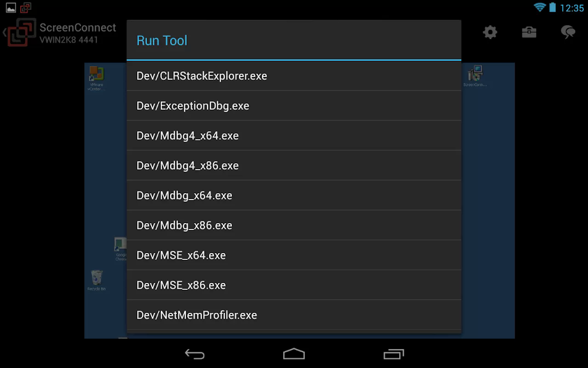Tap the Android home navigation button

point(293,354)
